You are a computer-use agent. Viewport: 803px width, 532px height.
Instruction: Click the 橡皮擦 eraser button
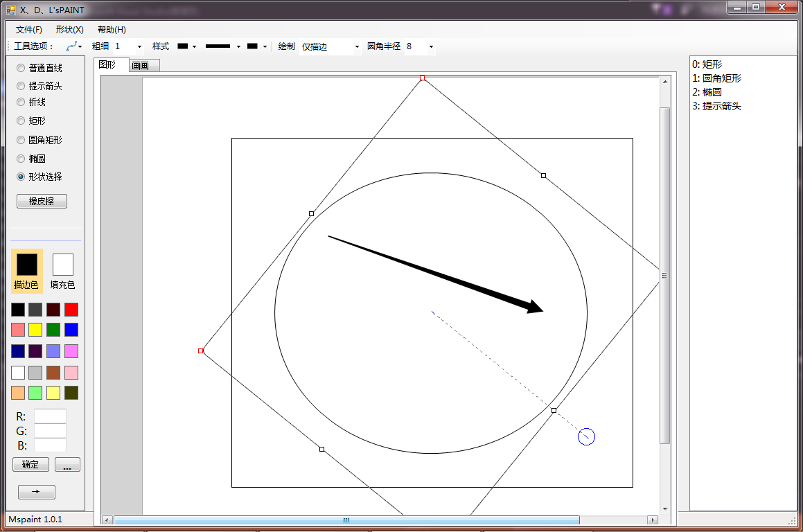coord(42,202)
